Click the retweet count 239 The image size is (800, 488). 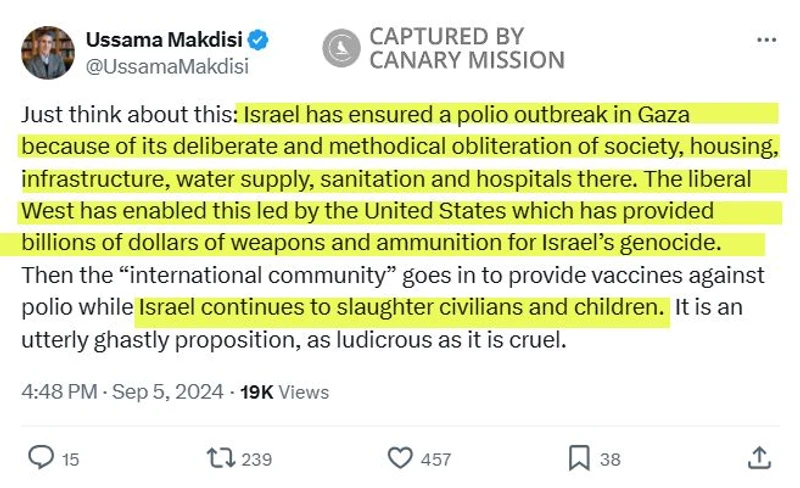pos(257,459)
